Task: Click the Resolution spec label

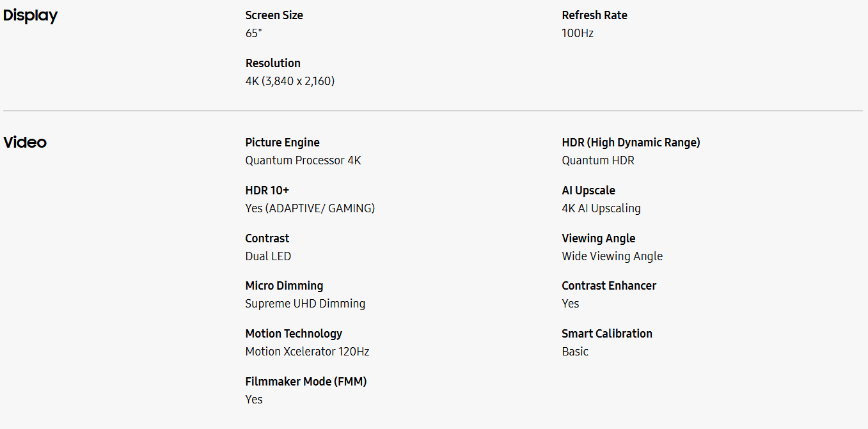Action: coord(273,63)
